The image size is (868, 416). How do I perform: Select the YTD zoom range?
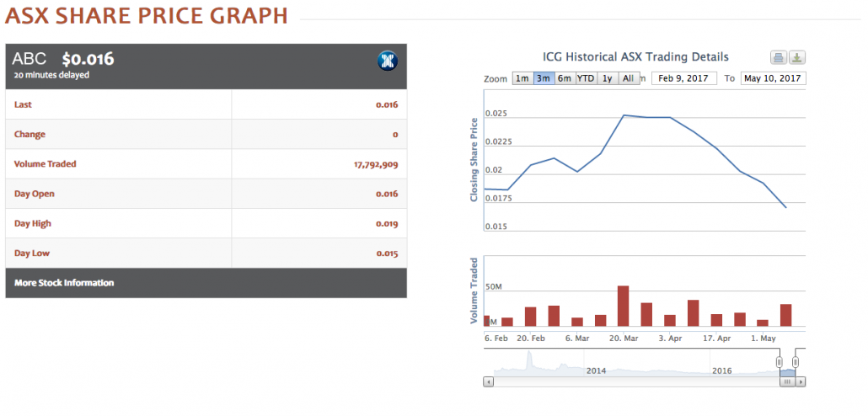tap(586, 78)
